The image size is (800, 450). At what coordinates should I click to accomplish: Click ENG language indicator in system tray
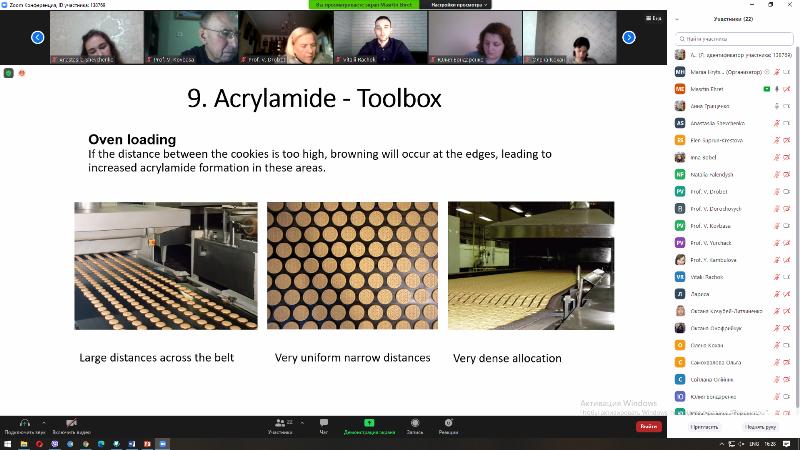[x=754, y=444]
